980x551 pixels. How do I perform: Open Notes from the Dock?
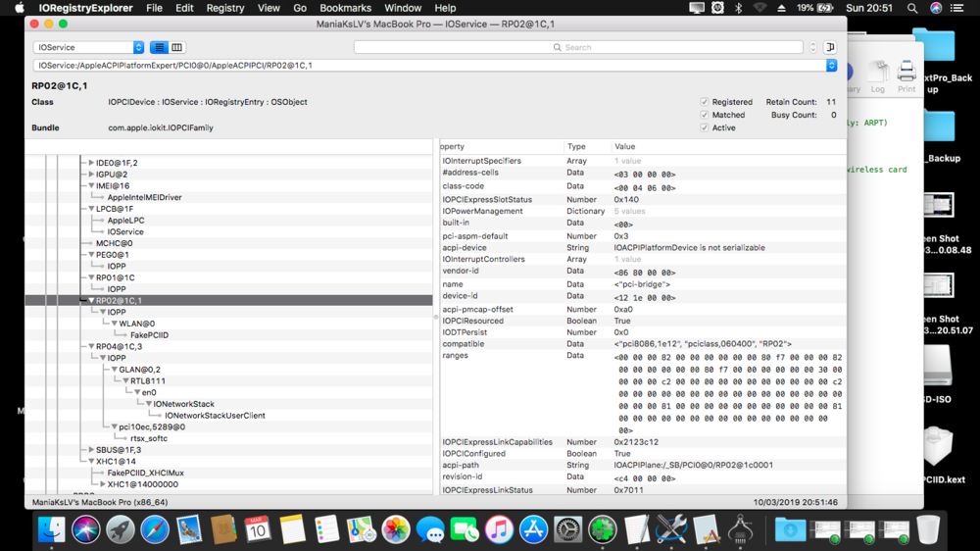(292, 529)
